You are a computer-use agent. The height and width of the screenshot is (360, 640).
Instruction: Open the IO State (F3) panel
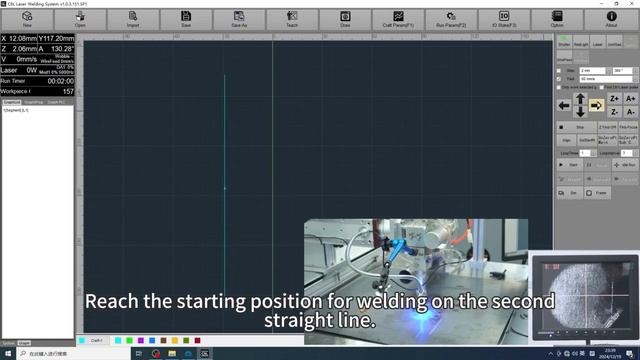[x=504, y=19]
